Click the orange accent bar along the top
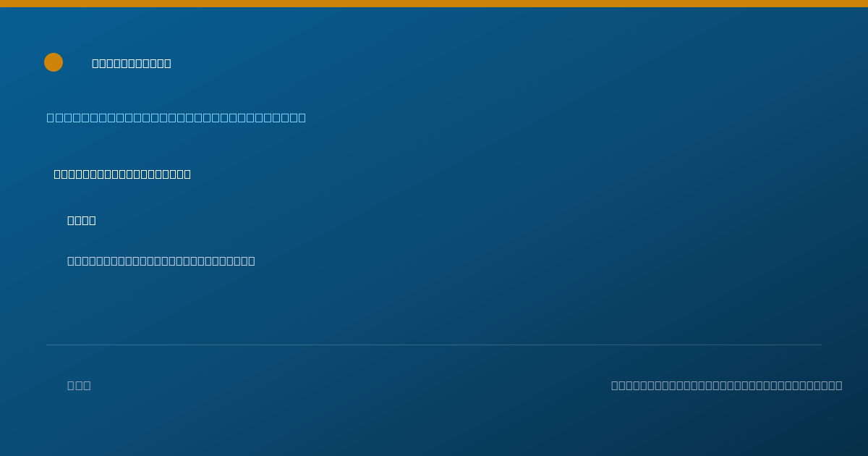The width and height of the screenshot is (868, 456). point(434,4)
